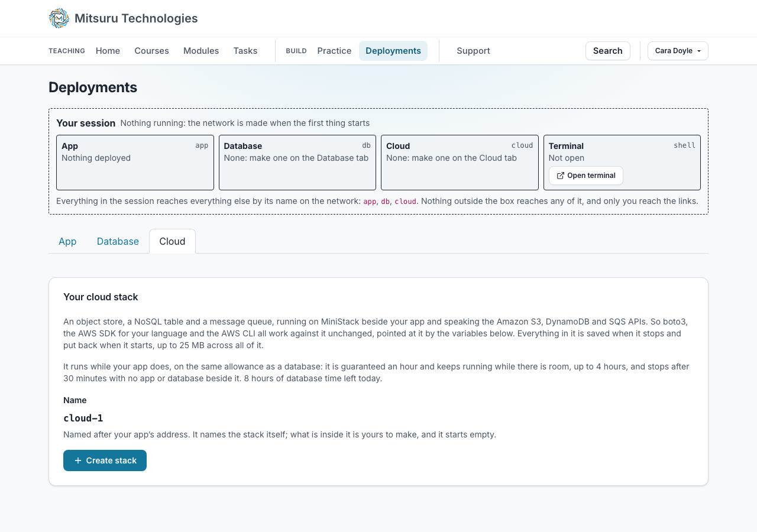Image resolution: width=757 pixels, height=532 pixels.
Task: Click the 'shell' label in Terminal card
Action: (x=684, y=145)
